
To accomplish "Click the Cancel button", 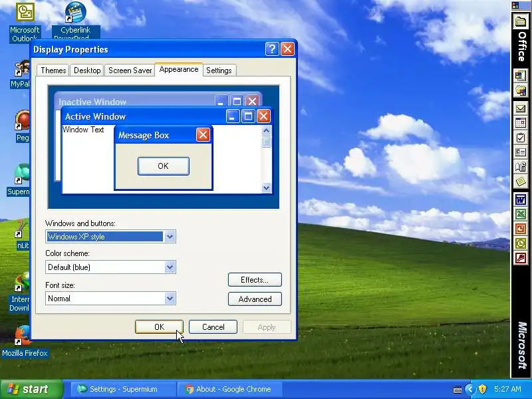I will (213, 327).
